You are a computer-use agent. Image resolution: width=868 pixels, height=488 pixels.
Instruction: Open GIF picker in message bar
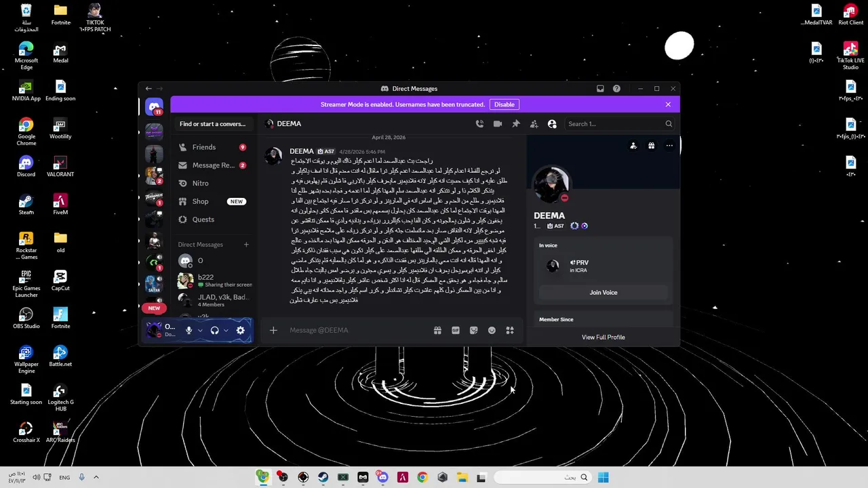456,330
